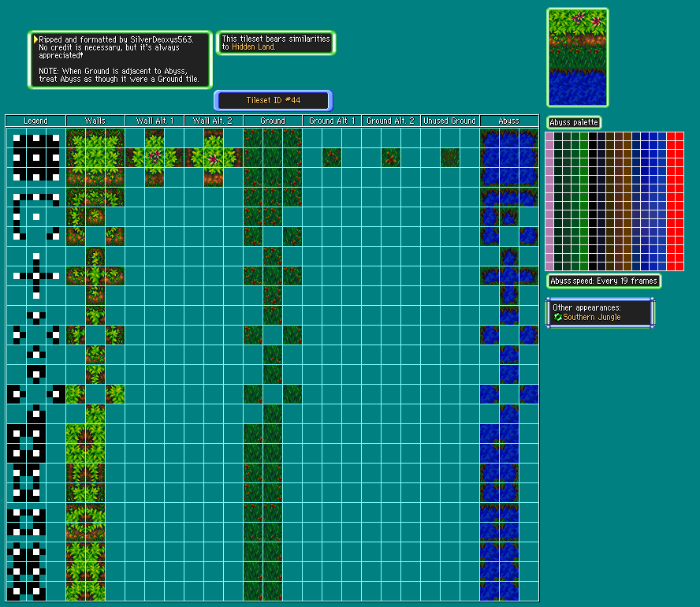The image size is (700, 607).
Task: Select the top tile of Wall Alt. 1 cross
Action: point(155,139)
